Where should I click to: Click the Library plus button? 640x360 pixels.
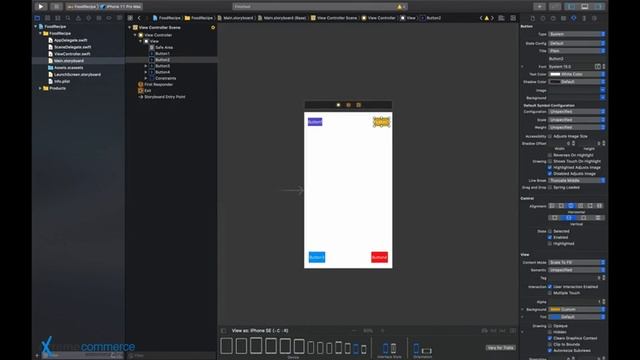point(539,7)
